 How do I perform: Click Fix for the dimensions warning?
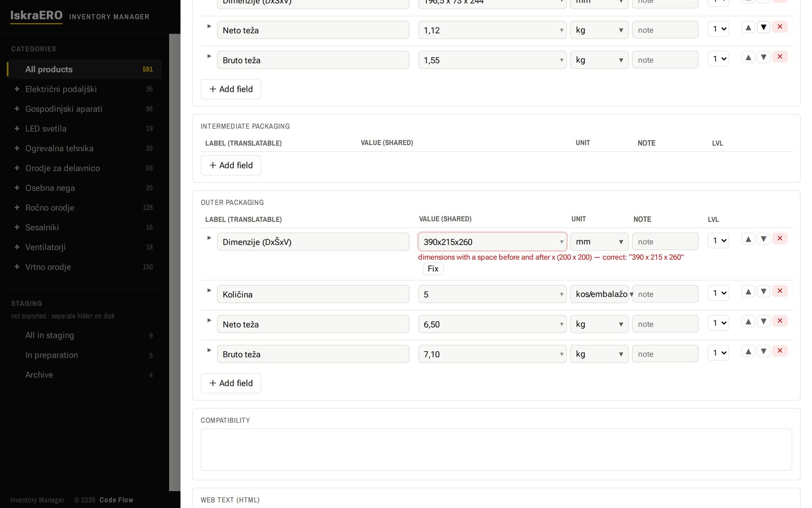point(433,269)
